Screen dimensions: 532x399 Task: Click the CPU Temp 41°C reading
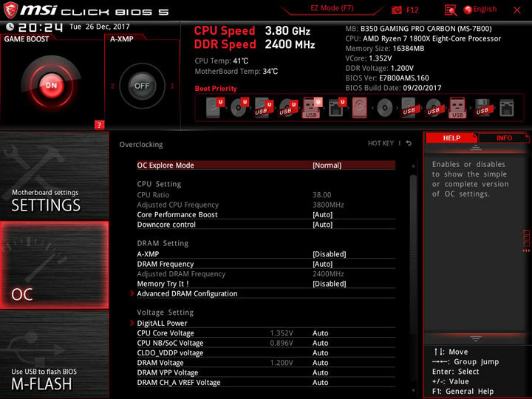222,61
